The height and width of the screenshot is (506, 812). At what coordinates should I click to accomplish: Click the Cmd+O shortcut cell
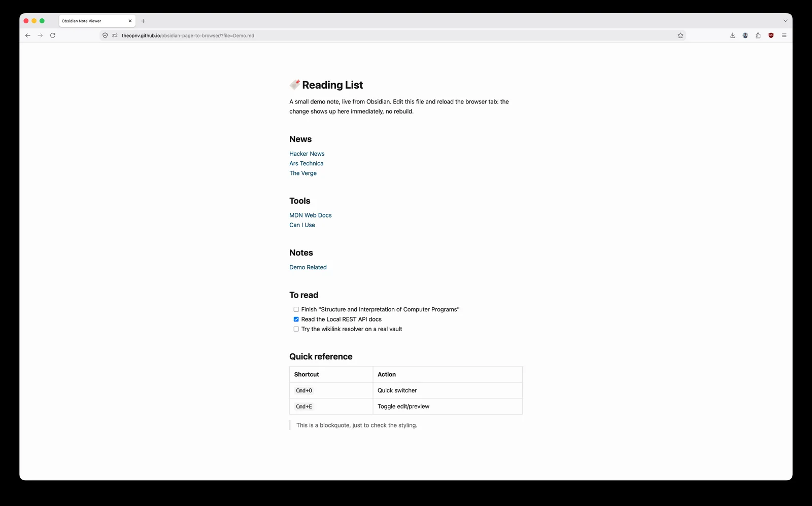click(x=331, y=390)
